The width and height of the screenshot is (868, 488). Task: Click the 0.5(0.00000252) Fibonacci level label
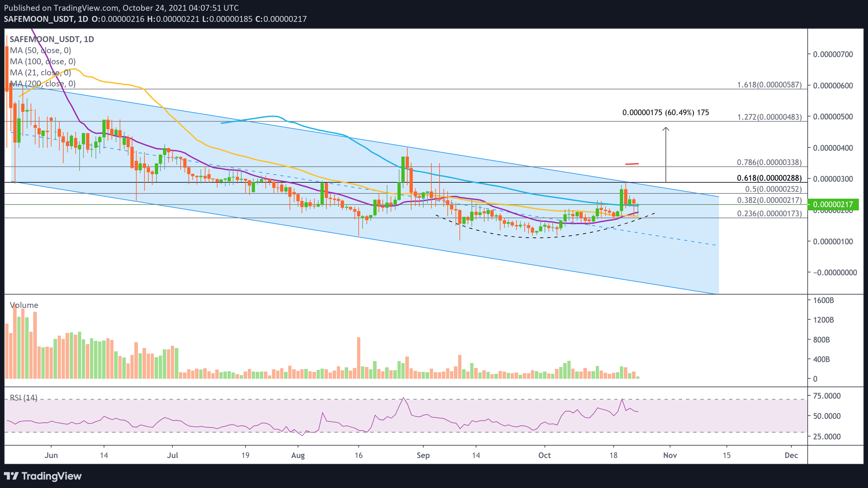773,189
